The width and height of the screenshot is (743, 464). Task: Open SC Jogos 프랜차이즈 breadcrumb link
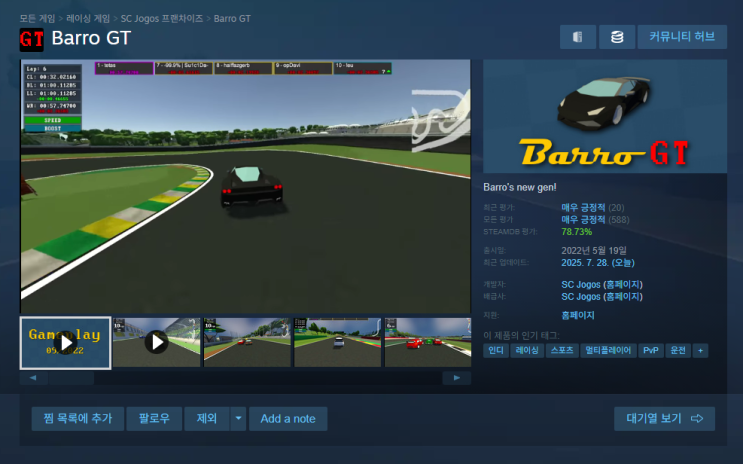(162, 18)
